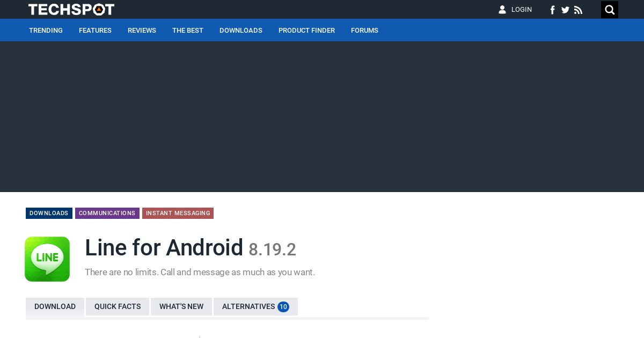This screenshot has height=338, width=644.
Task: Click the LOGIN link
Action: point(522,10)
